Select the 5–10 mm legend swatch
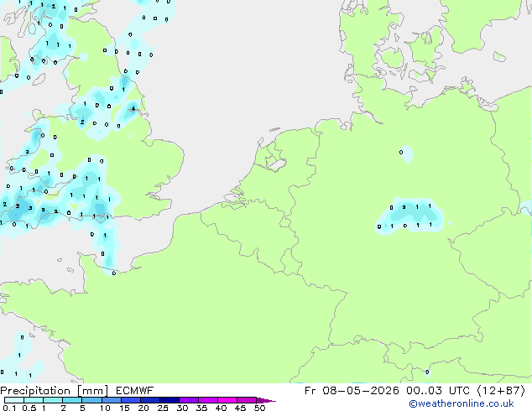This screenshot has height=411, width=532. coord(91,400)
